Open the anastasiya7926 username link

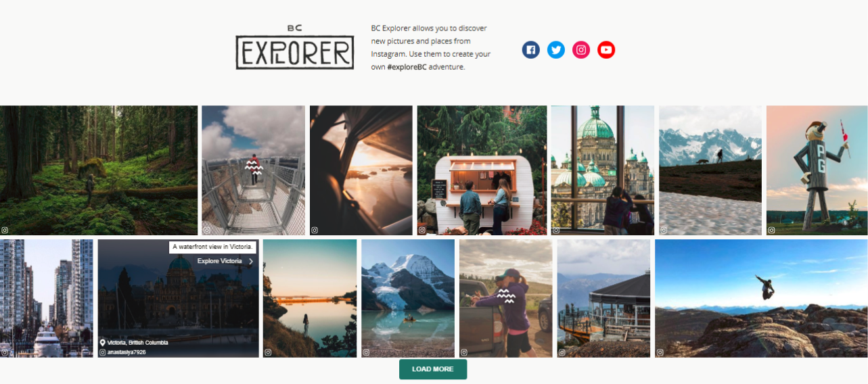pyautogui.click(x=127, y=352)
